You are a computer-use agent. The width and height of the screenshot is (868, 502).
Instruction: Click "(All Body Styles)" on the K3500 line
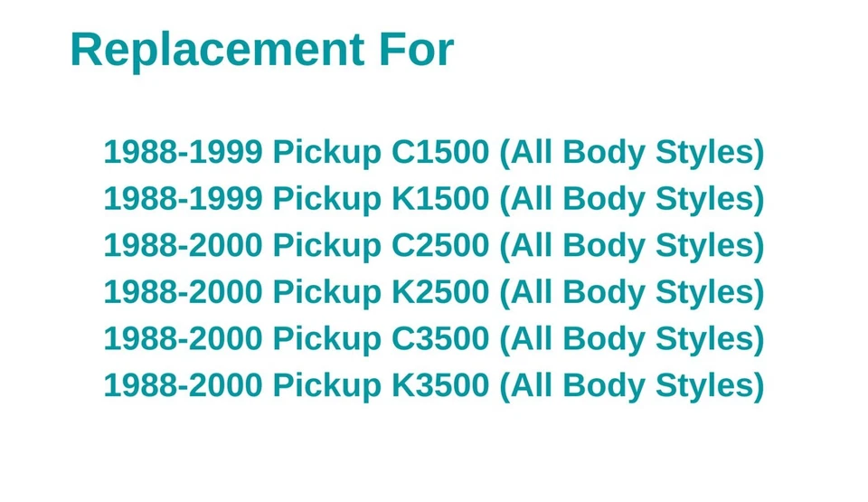click(x=631, y=385)
